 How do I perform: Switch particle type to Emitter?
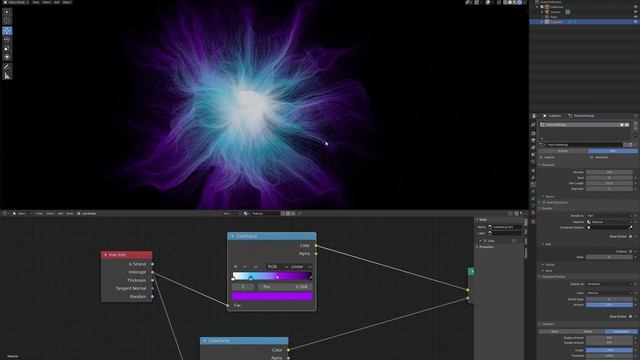563,151
